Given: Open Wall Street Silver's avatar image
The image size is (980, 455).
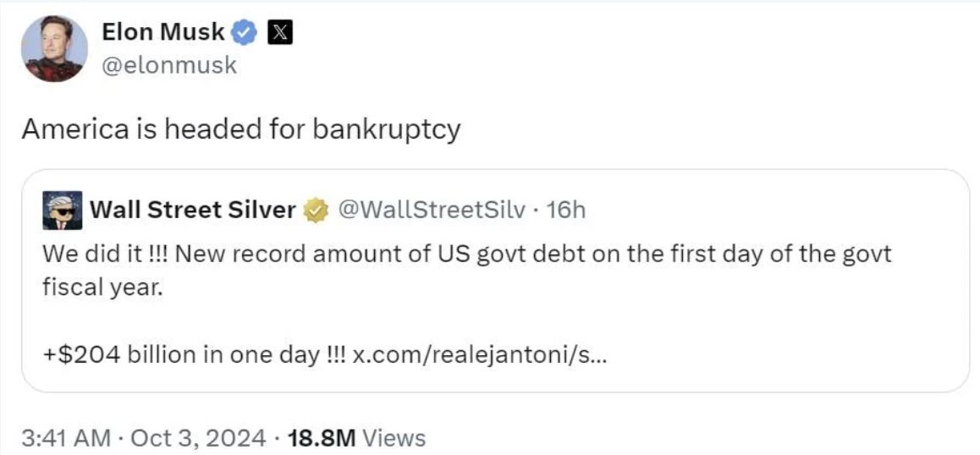Looking at the screenshot, I should click(x=63, y=210).
